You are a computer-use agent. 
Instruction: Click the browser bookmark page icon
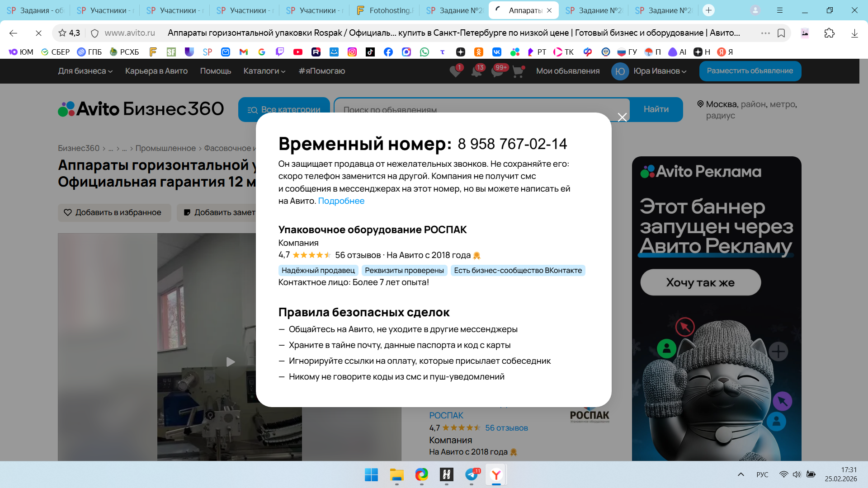[x=781, y=33]
